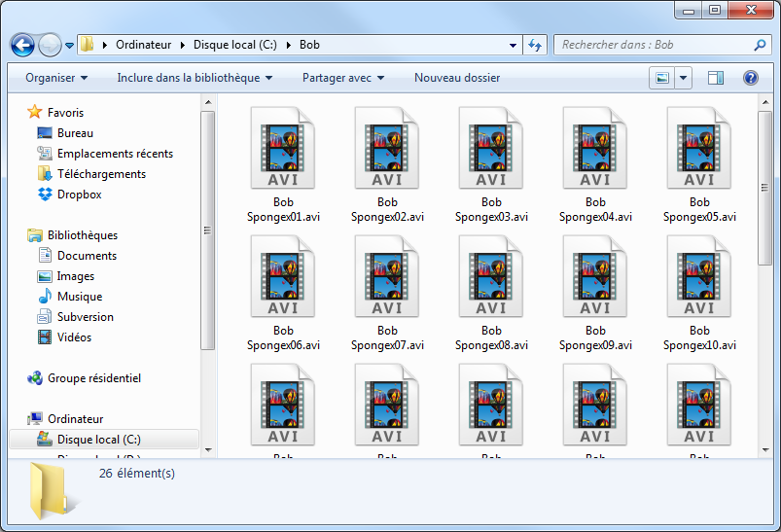Image resolution: width=781 pixels, height=532 pixels.
Task: Select Bob Spongex10.avi file icon
Action: (x=699, y=276)
